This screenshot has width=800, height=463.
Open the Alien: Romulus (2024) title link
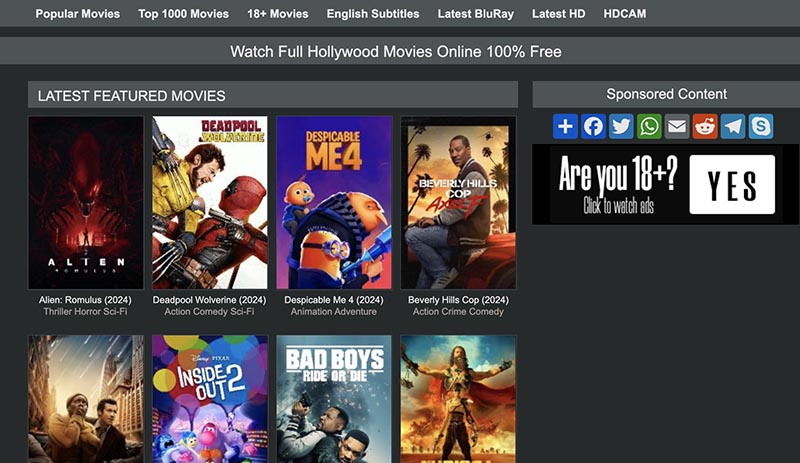[85, 300]
